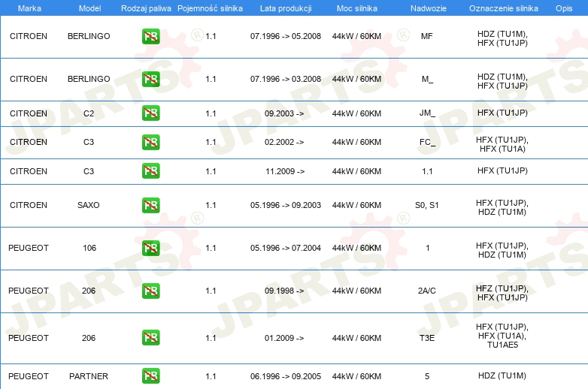588x389 pixels.
Task: Click the S0, S1 body type cell
Action: (x=427, y=205)
